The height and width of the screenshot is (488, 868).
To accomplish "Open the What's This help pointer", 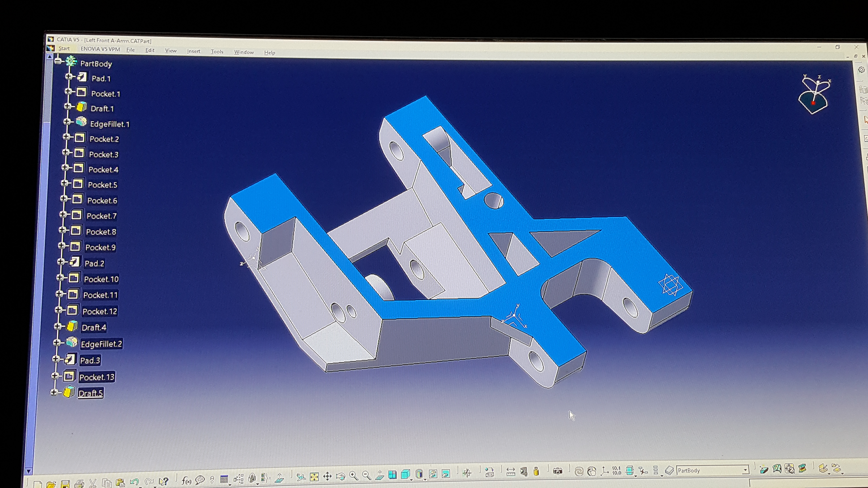I will (x=163, y=481).
